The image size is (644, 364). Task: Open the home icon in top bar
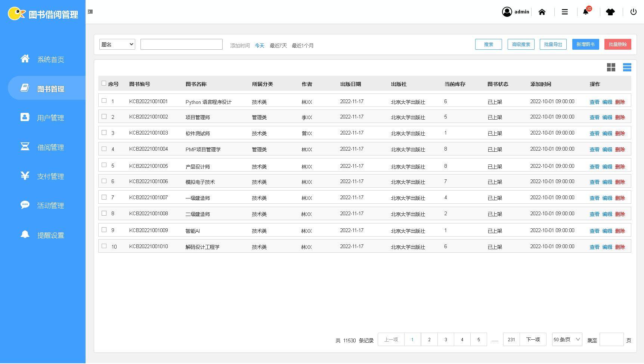click(542, 12)
